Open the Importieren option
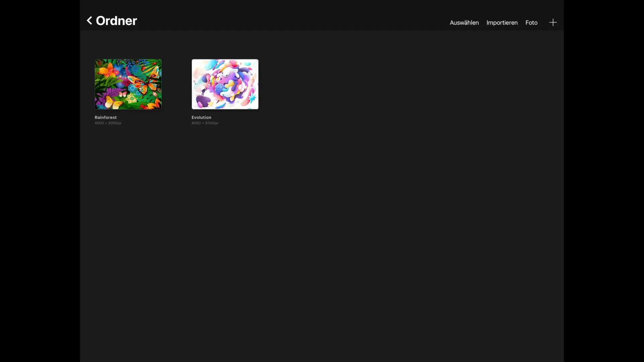Image resolution: width=644 pixels, height=362 pixels. pos(502,22)
